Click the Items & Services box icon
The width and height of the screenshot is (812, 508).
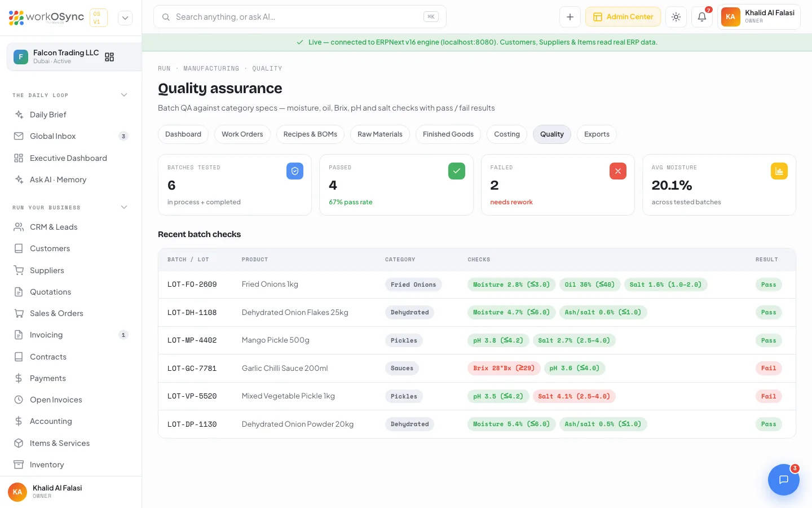point(19,443)
